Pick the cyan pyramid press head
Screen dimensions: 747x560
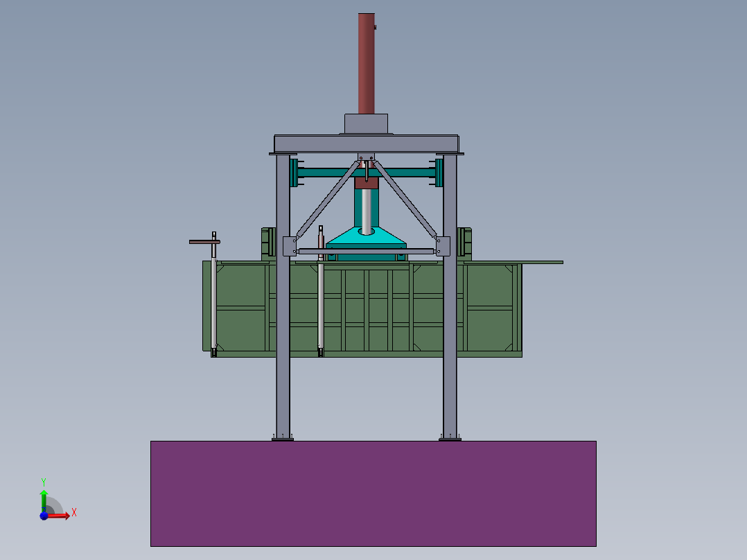[366, 238]
